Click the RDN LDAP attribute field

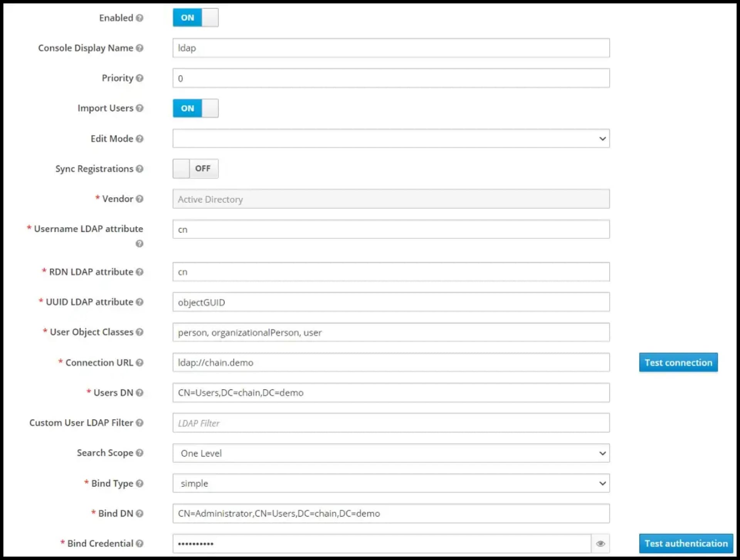click(x=391, y=272)
